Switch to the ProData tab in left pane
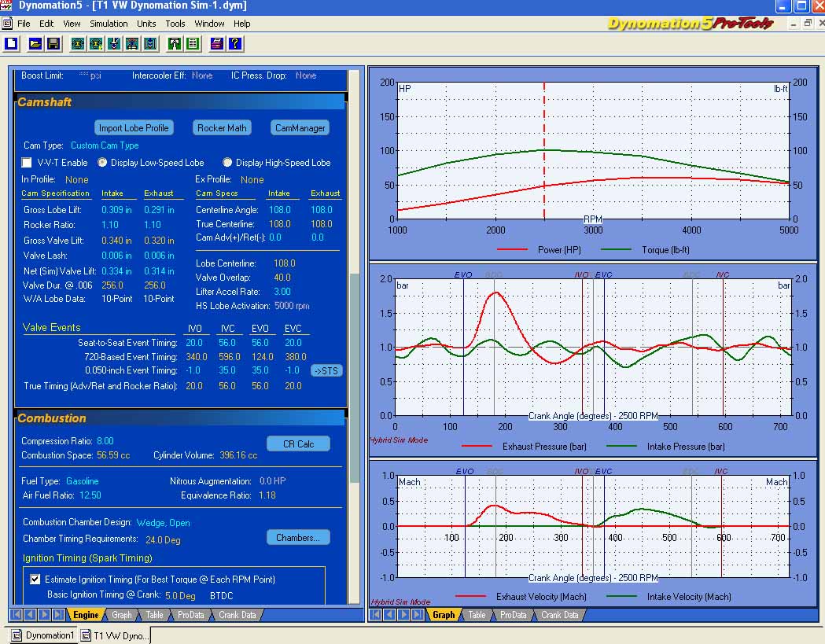The height and width of the screenshot is (644, 825). [190, 615]
